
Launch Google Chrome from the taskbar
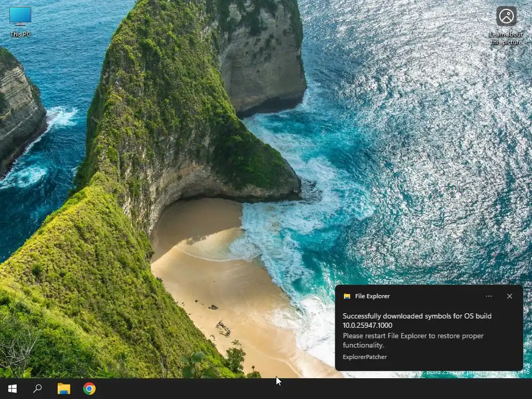pyautogui.click(x=89, y=389)
